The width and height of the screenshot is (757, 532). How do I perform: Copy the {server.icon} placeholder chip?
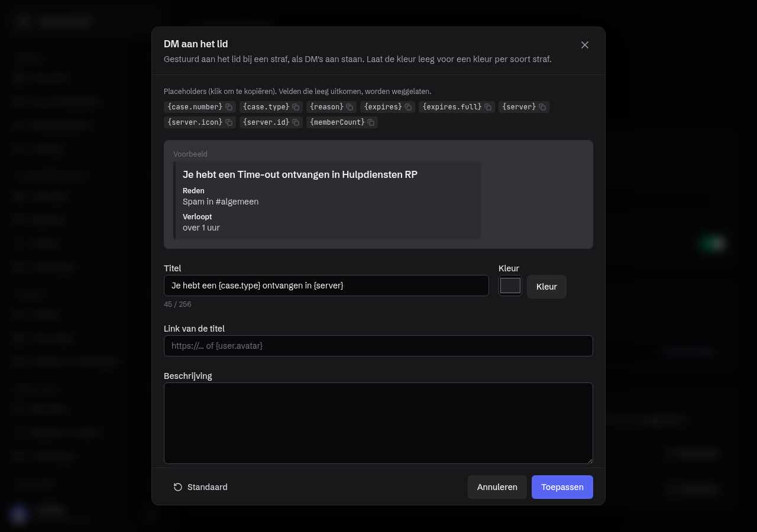tap(200, 122)
